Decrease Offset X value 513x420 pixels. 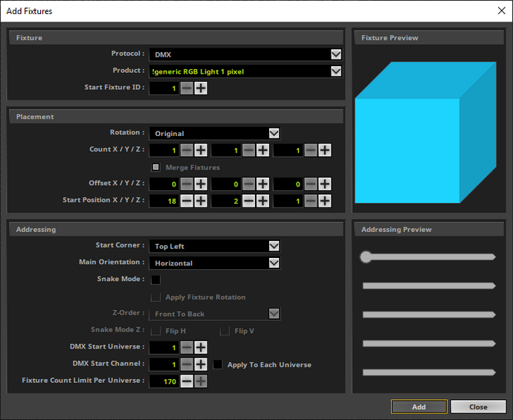click(187, 184)
